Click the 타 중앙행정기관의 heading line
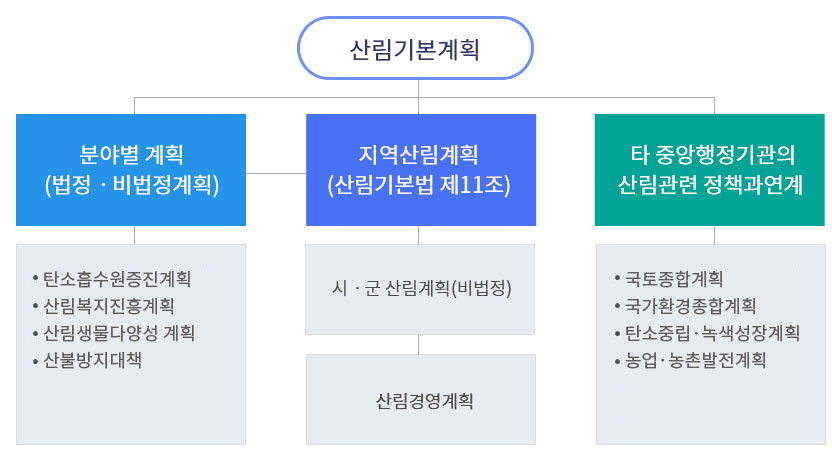Viewport: 832px width, 455px height. (711, 155)
